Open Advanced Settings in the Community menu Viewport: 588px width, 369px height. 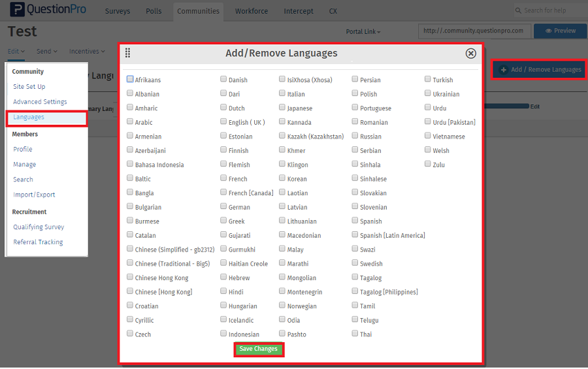pos(40,102)
